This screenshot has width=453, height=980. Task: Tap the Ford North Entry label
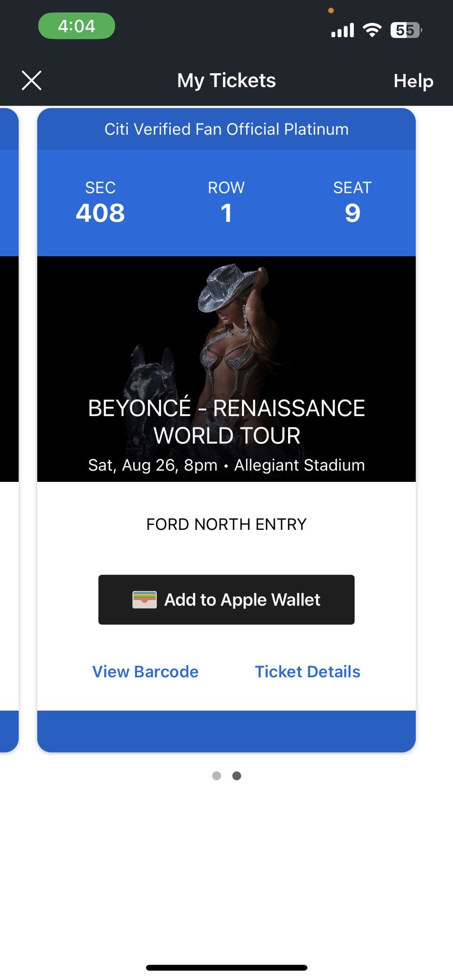pyautogui.click(x=226, y=524)
